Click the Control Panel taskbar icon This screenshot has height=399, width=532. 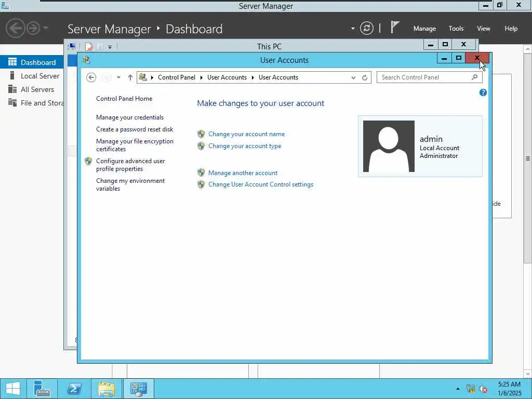coord(138,389)
